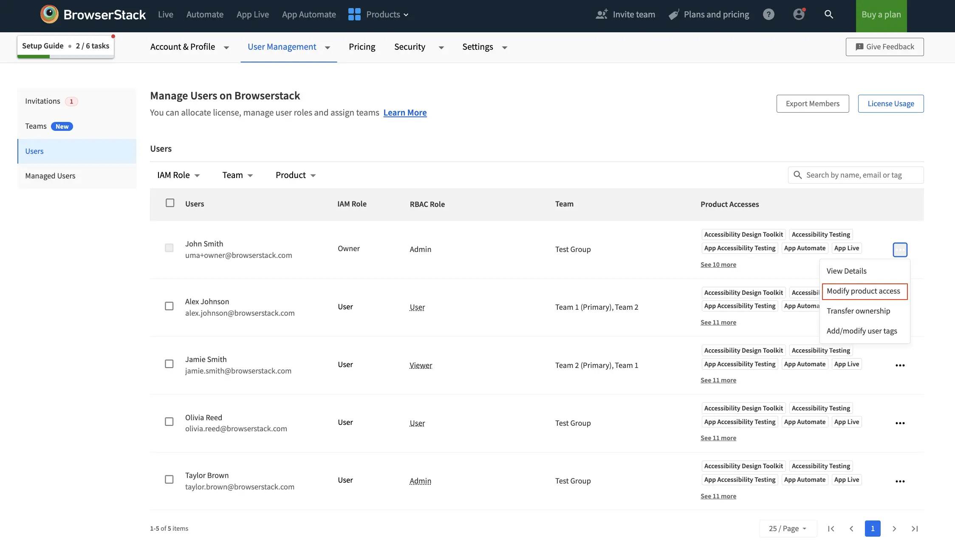Screen dimensions: 955x560
Task: Open the Learn More link
Action: tap(405, 112)
